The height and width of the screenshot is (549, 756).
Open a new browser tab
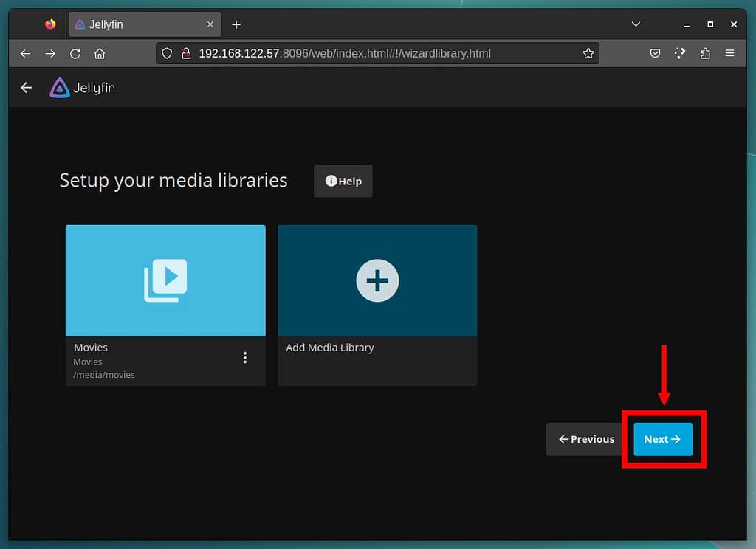(x=236, y=24)
